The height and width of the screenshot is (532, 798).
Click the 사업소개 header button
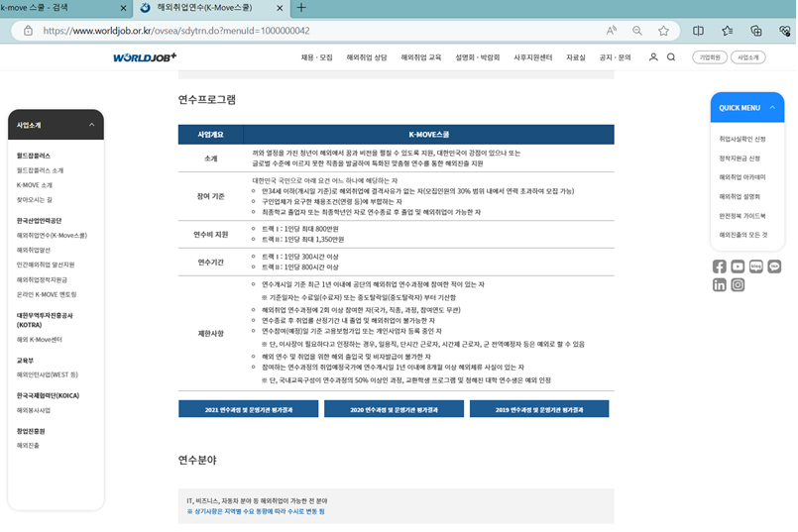(x=748, y=57)
